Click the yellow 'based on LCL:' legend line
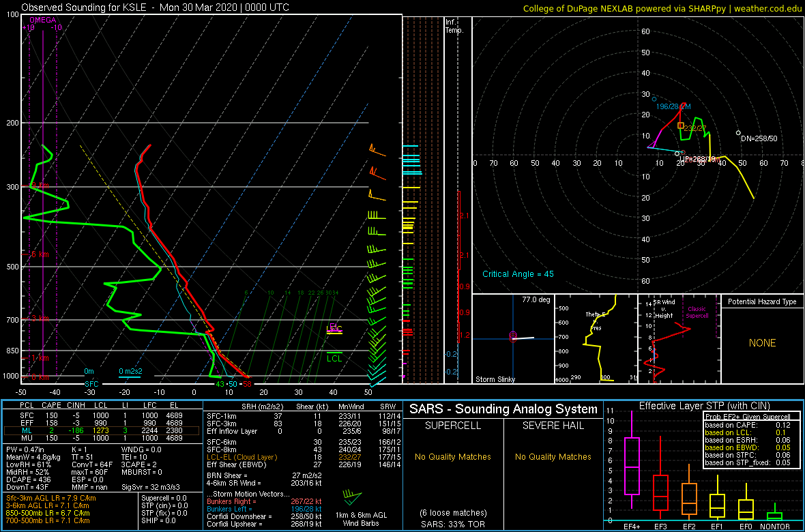 pyautogui.click(x=747, y=432)
